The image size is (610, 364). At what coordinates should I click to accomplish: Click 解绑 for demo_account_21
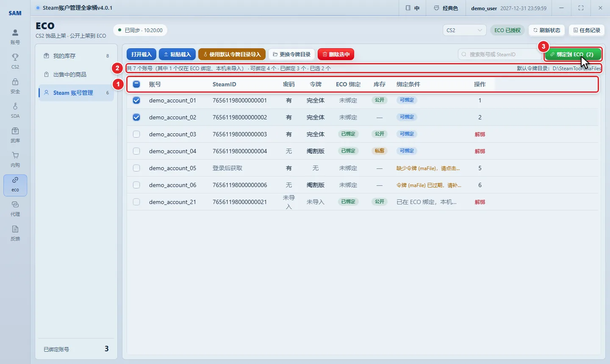coord(480,202)
